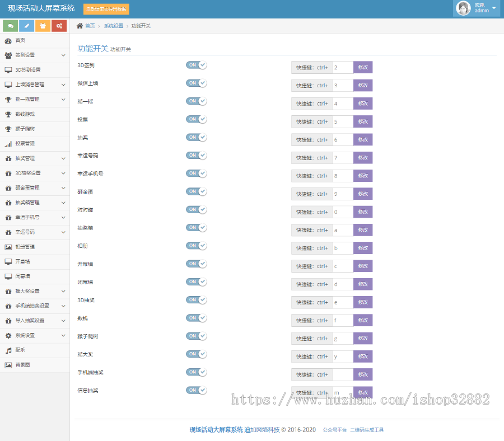Click the bar chart icon beside 投票管理
504x441 pixels.
pyautogui.click(x=8, y=144)
